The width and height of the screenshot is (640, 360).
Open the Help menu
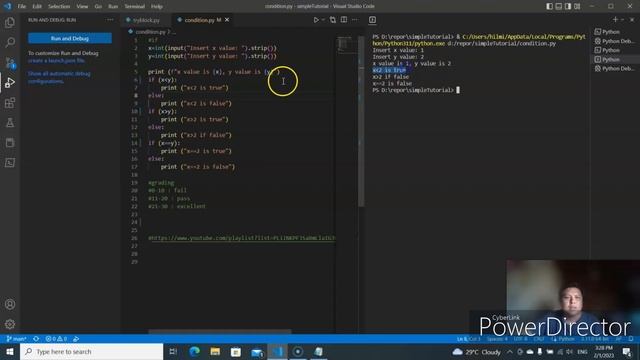pos(157,7)
